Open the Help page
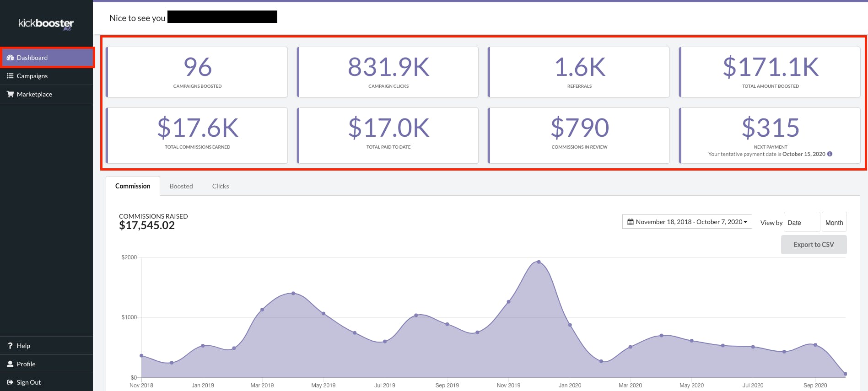 pos(47,346)
